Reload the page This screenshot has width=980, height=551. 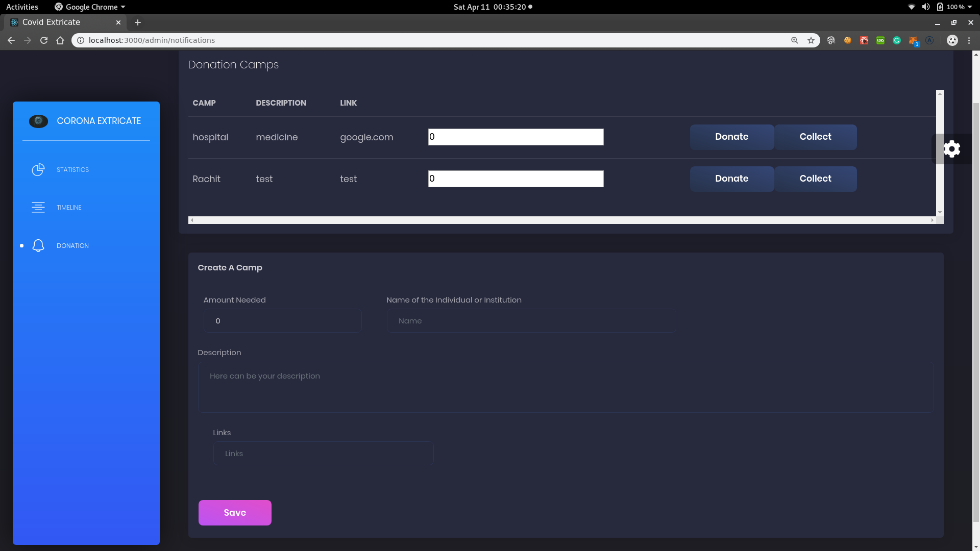tap(44, 40)
